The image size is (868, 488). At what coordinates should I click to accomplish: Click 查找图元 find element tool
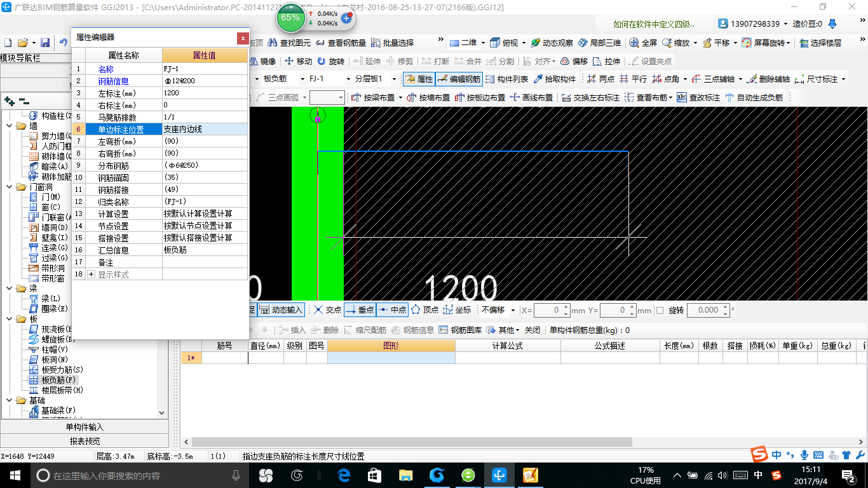(x=290, y=43)
